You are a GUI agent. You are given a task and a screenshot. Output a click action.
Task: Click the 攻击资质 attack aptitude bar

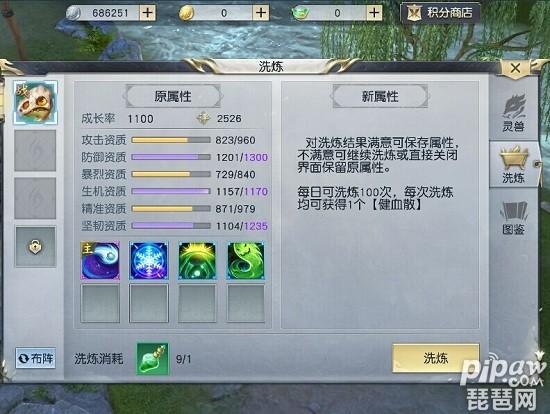(x=171, y=140)
